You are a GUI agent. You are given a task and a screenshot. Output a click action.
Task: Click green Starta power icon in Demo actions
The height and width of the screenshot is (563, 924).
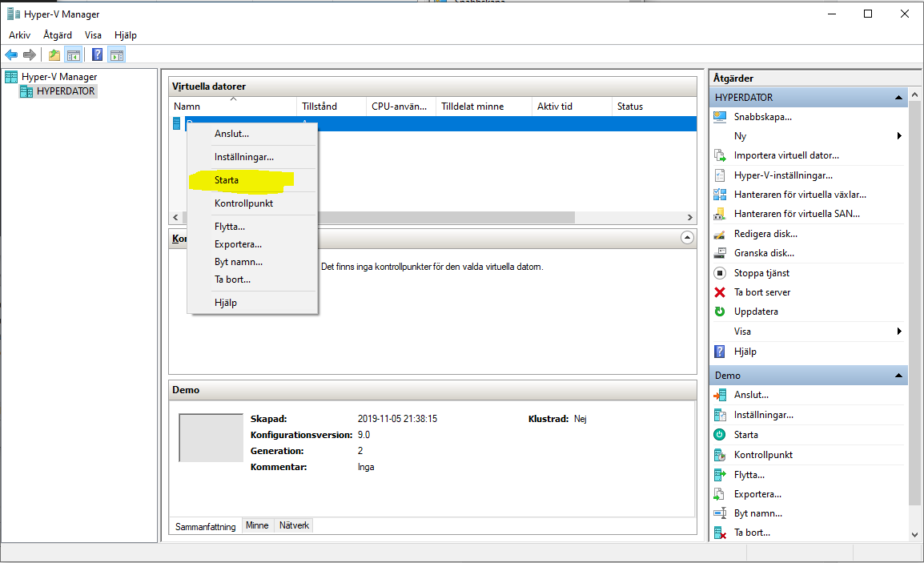pos(720,435)
